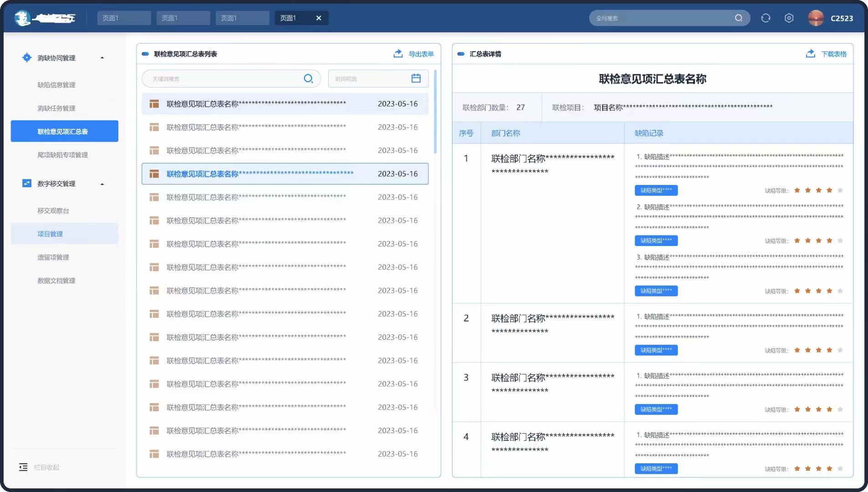
Task: Open 消缺任务管理 in the sidebar
Action: 56,108
